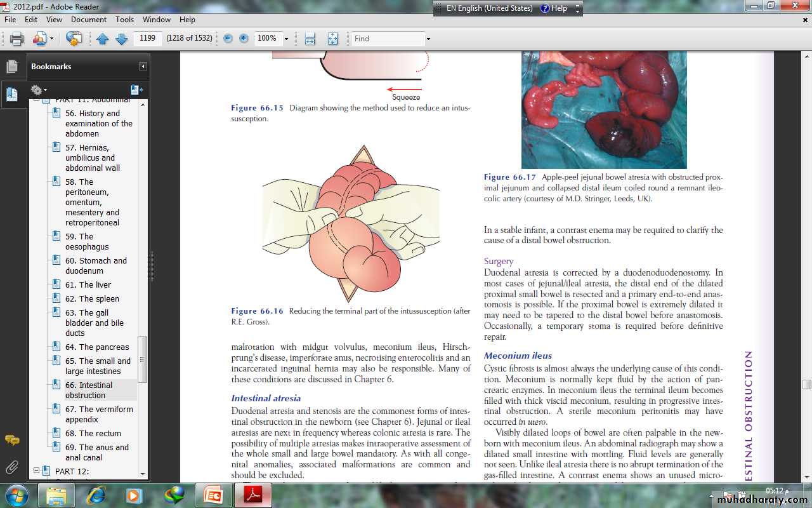Open the Document menu

88,20
